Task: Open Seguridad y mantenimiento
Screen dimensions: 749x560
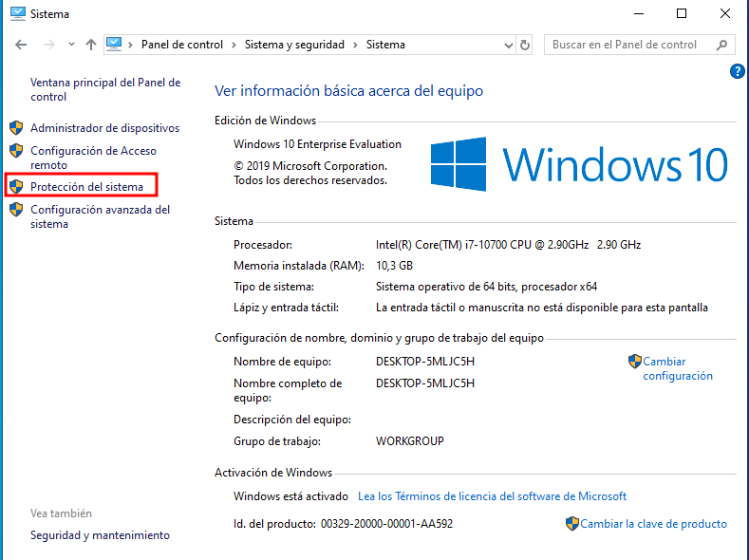Action: coord(100,535)
